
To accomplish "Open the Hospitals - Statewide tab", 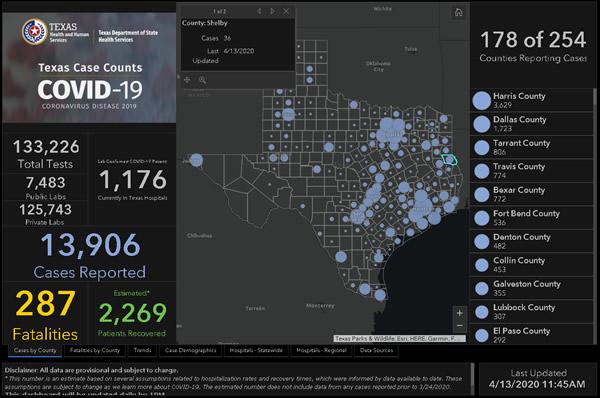I will tap(256, 350).
